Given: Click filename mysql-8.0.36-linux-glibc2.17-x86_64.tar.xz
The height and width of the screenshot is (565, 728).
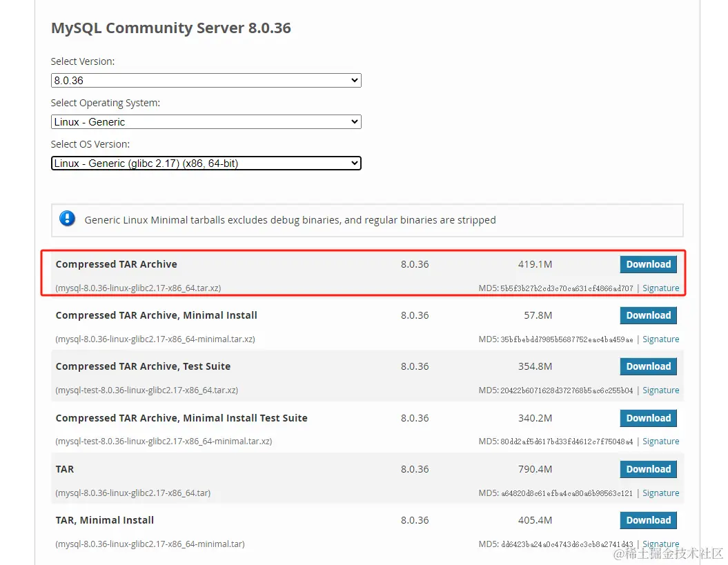Looking at the screenshot, I should tap(139, 288).
